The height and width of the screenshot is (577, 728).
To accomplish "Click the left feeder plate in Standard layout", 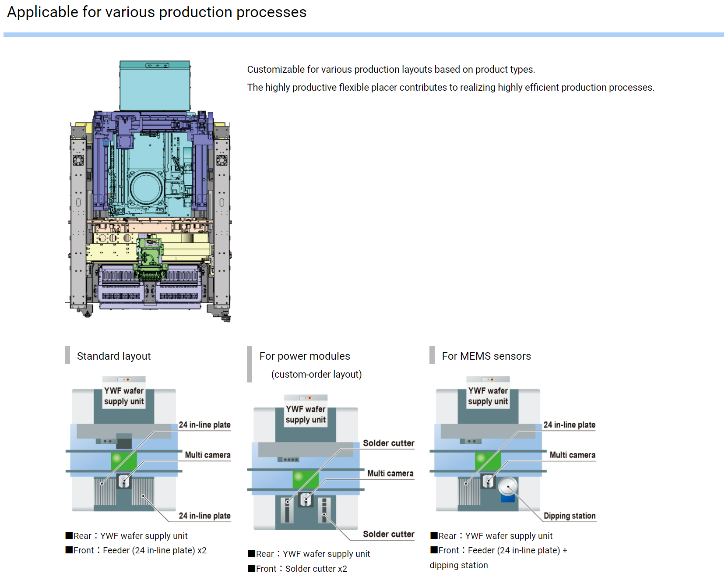I will pyautogui.click(x=105, y=492).
